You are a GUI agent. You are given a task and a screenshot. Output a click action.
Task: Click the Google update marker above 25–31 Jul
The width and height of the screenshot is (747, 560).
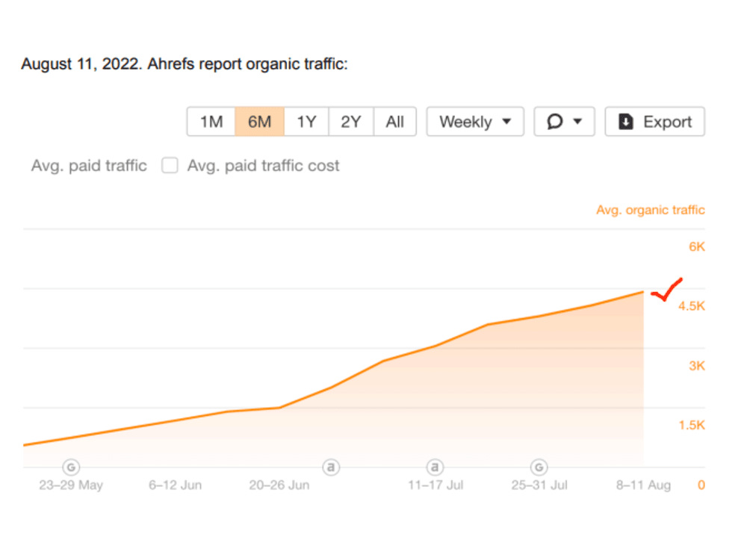pos(539,467)
